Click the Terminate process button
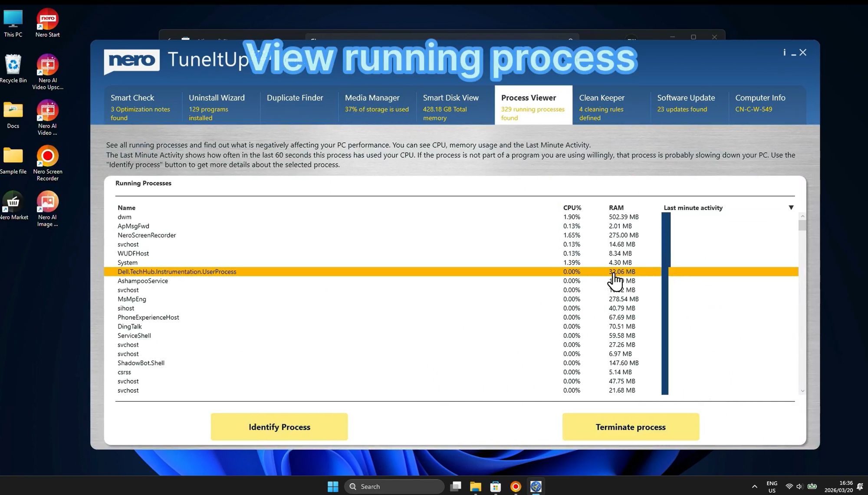Viewport: 868px width, 495px height. 630,426
